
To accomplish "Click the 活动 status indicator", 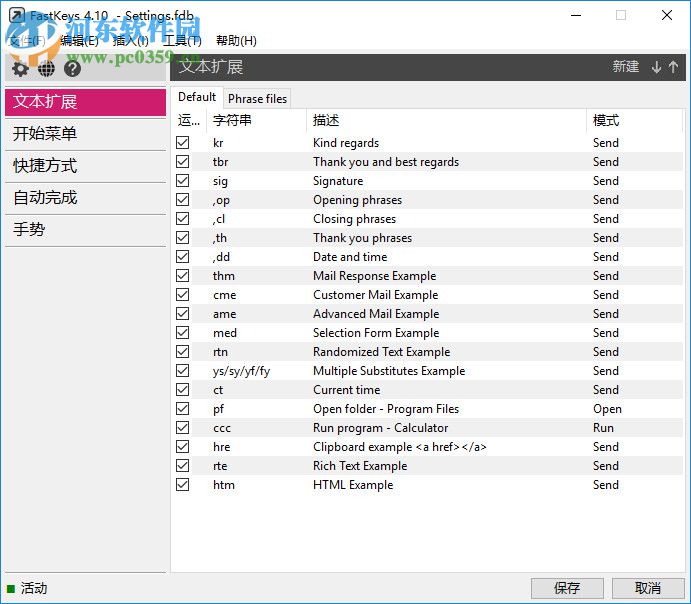I will click(x=27, y=588).
